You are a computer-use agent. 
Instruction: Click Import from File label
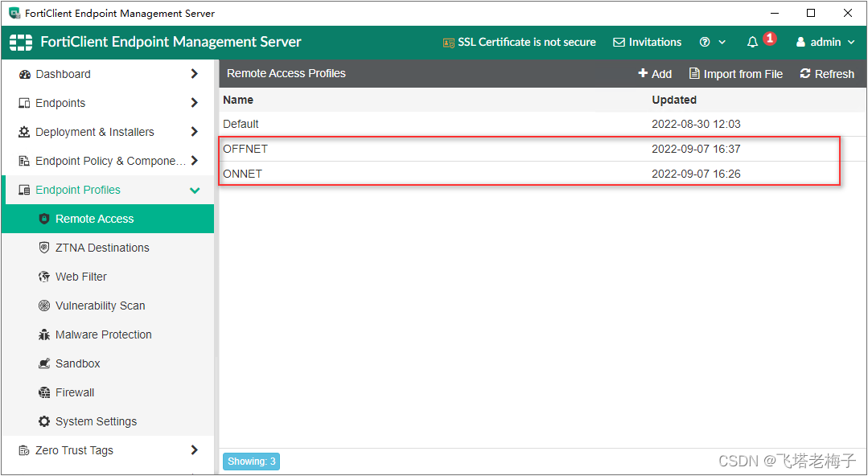pyautogui.click(x=743, y=74)
